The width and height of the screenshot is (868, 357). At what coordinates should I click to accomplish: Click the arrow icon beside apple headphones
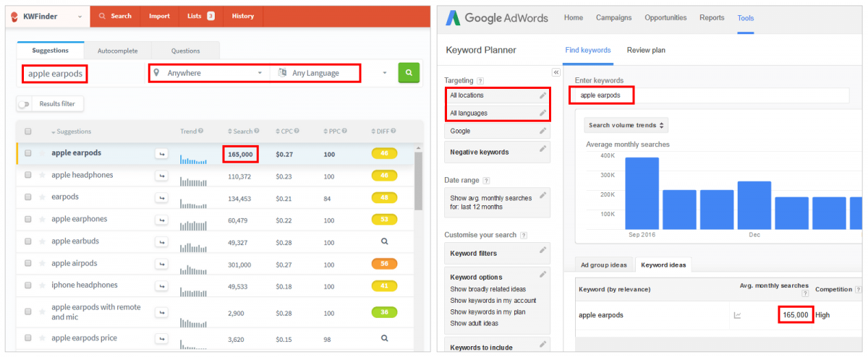(x=161, y=176)
